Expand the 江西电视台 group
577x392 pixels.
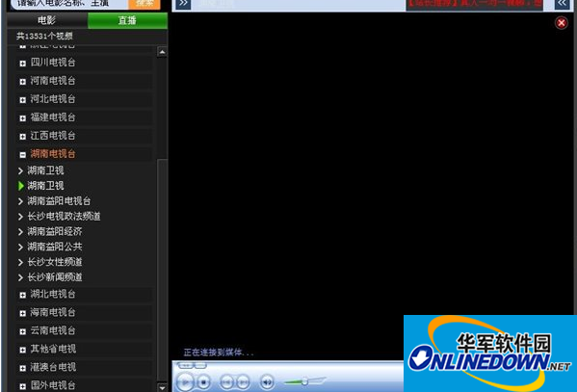(23, 137)
